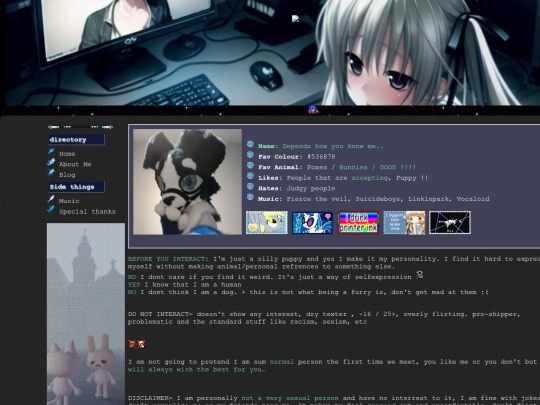Click the broken image icon in the header
Viewport: 540px width, 405px height.
[x=295, y=19]
